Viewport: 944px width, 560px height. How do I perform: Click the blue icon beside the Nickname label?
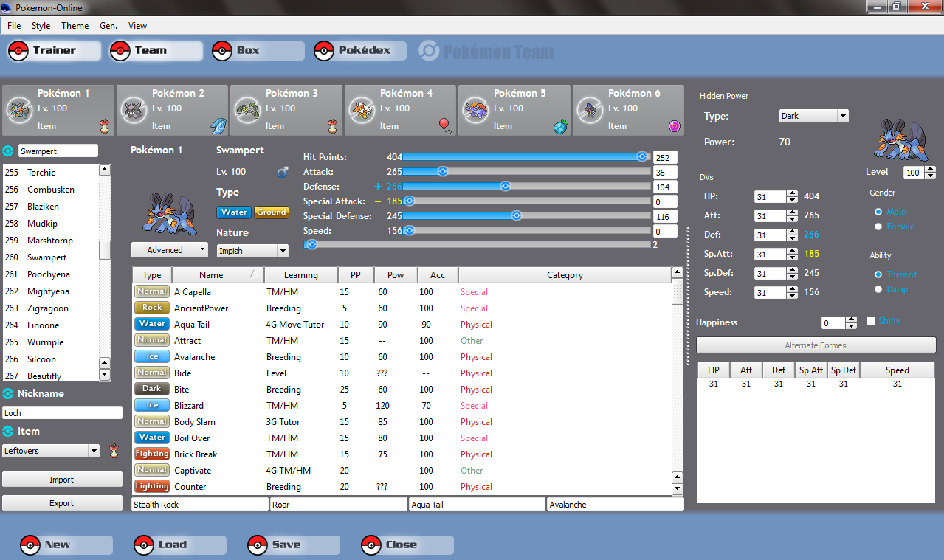tap(8, 393)
